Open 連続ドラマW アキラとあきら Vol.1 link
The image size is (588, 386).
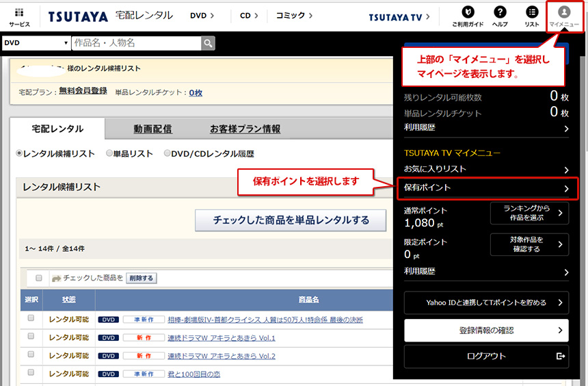[x=222, y=338]
